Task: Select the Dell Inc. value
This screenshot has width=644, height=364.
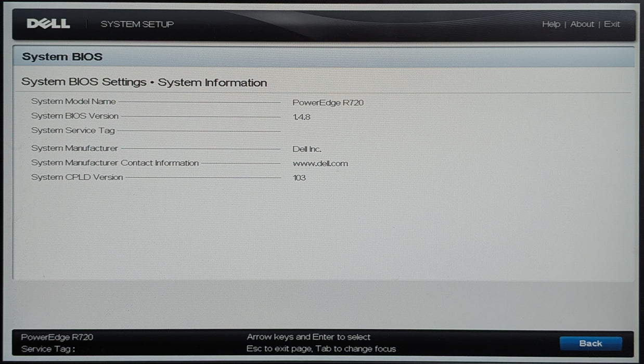Action: [x=307, y=149]
